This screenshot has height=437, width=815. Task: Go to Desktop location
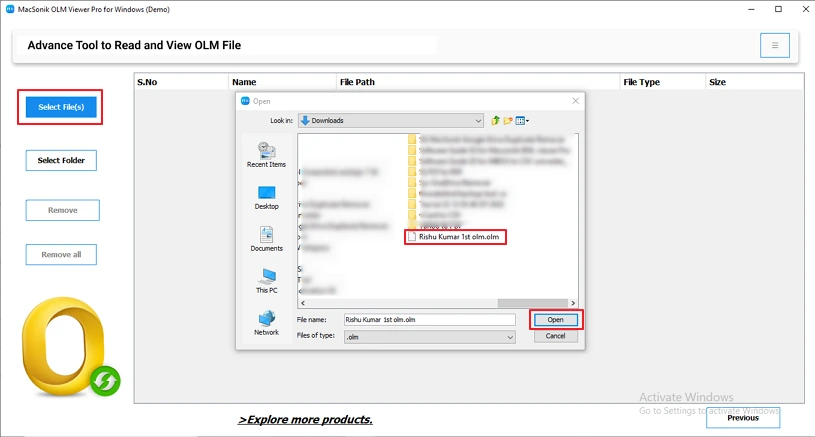pos(266,197)
